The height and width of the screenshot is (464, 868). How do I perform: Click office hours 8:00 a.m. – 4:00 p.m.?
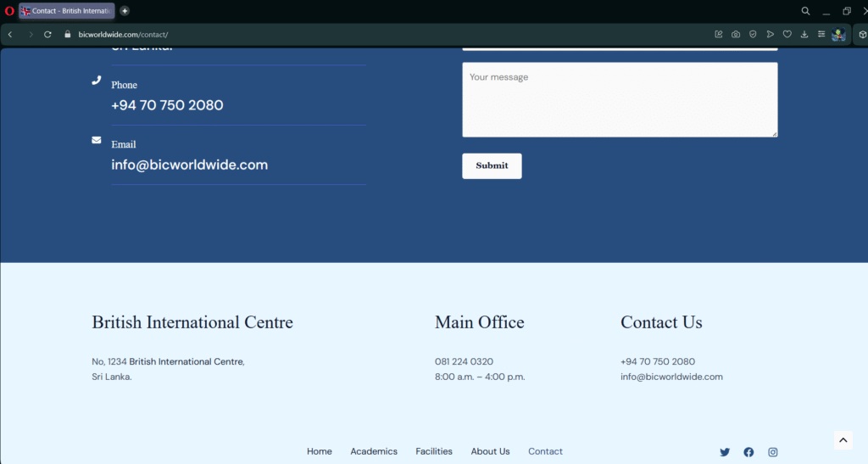(x=480, y=377)
